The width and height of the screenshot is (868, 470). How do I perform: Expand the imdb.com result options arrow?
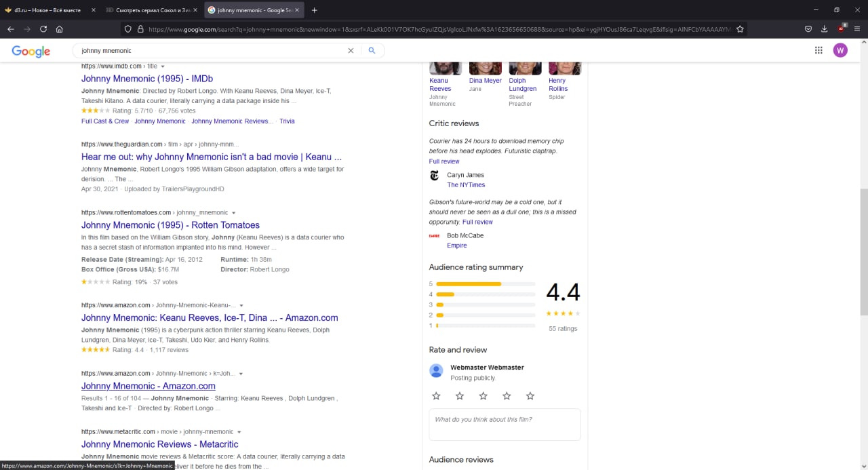pyautogui.click(x=163, y=66)
